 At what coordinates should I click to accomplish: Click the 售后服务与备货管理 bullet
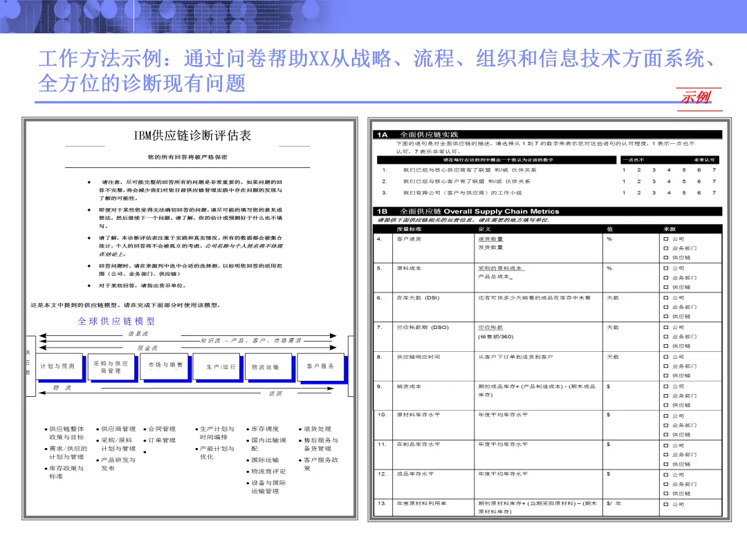pyautogui.click(x=321, y=445)
